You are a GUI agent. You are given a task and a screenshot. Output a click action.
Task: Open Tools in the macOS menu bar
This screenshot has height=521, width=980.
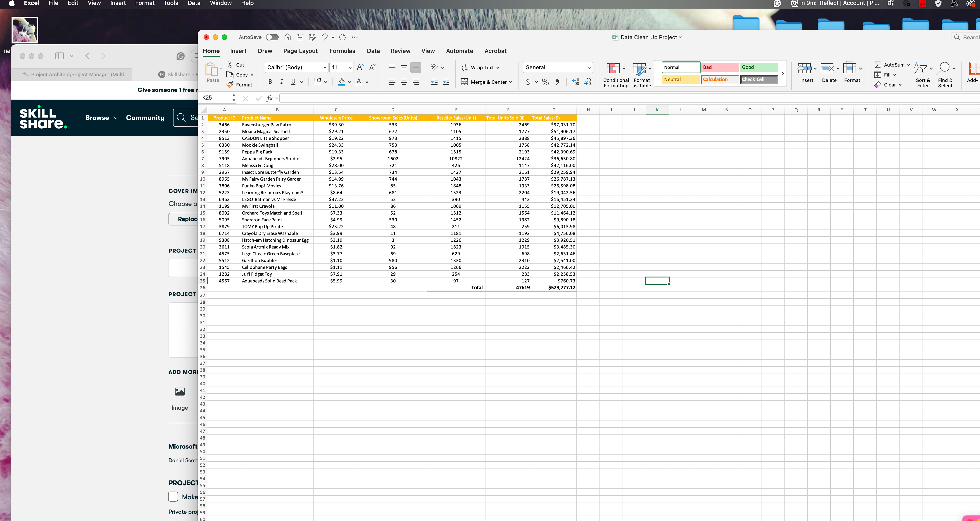pyautogui.click(x=171, y=3)
